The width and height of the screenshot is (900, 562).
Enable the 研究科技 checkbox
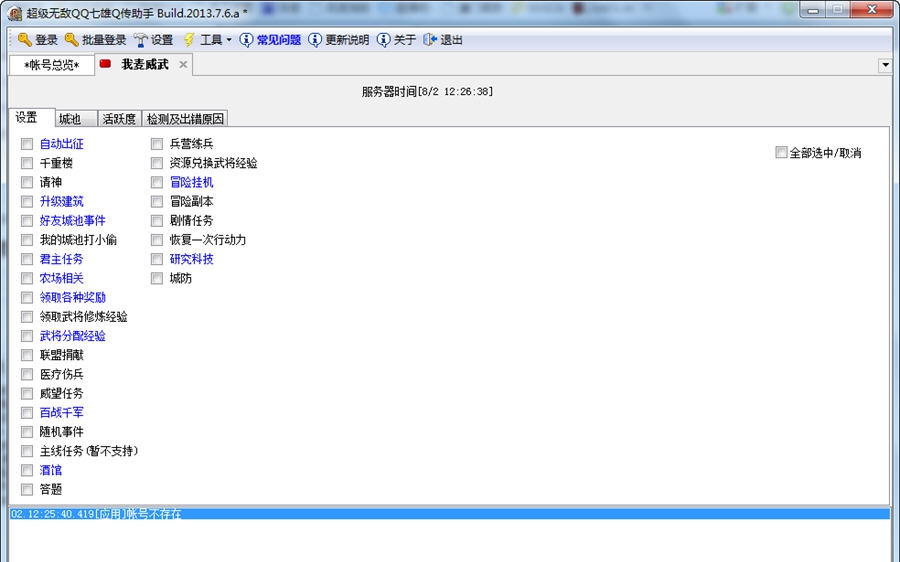157,259
